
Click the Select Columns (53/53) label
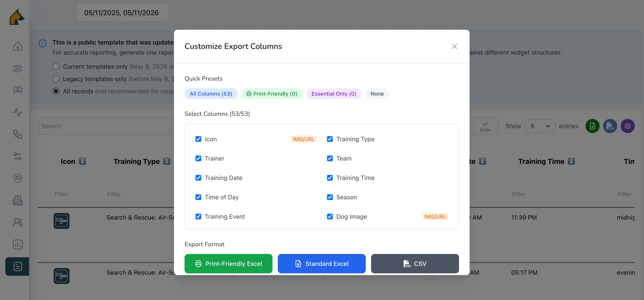(217, 114)
